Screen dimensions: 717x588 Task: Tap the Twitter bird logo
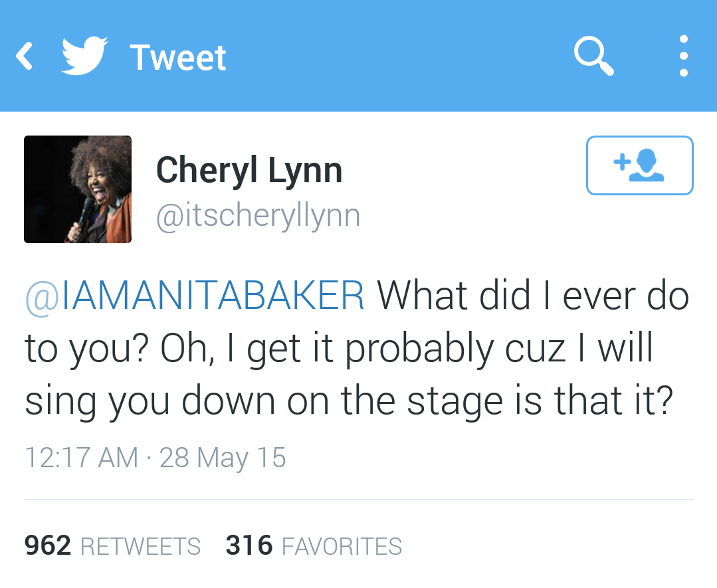(x=84, y=56)
